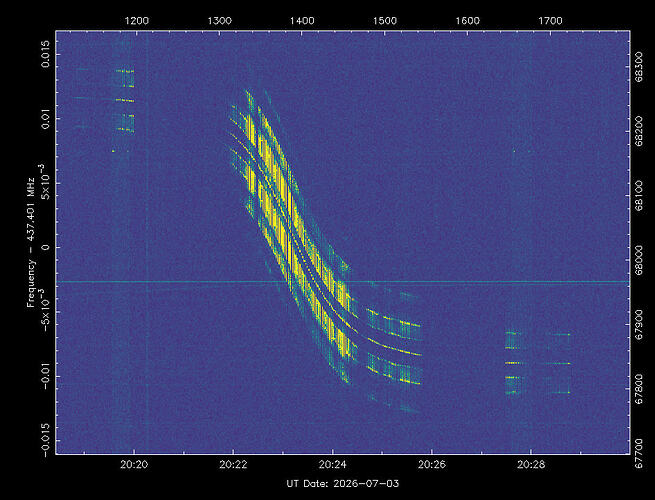Click the 20:20 time axis label
The height and width of the screenshot is (500, 655).
(134, 464)
